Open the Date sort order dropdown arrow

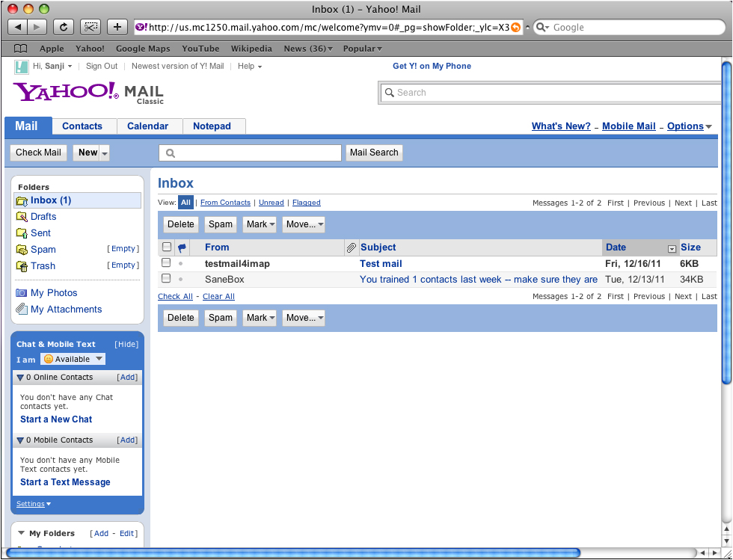click(x=672, y=249)
